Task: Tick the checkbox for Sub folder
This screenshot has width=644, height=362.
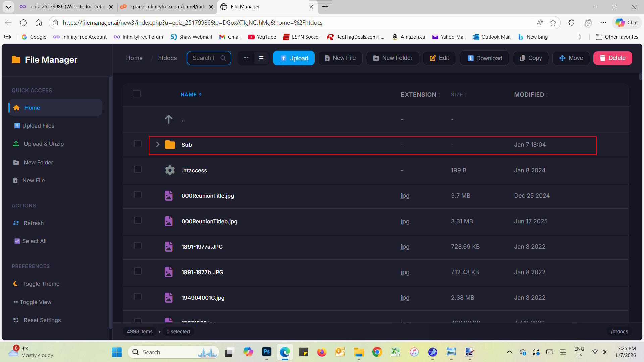Action: pyautogui.click(x=138, y=144)
